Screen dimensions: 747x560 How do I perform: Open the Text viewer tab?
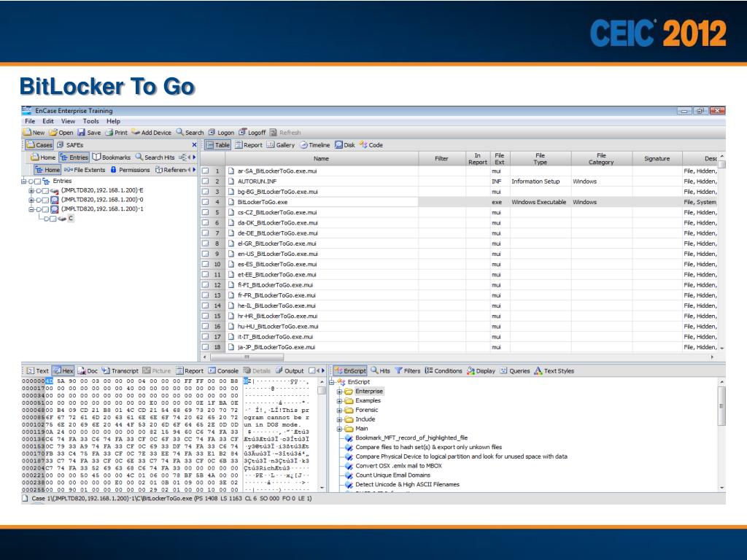tap(38, 370)
